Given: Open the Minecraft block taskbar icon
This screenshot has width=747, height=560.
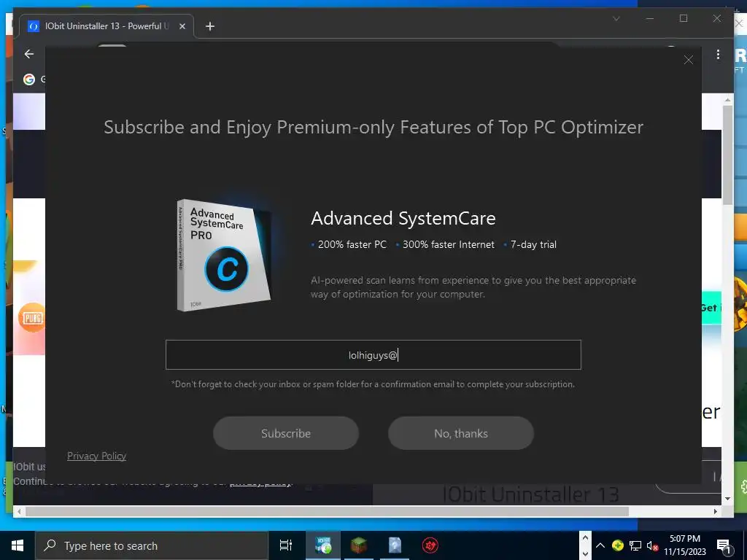Looking at the screenshot, I should (359, 545).
